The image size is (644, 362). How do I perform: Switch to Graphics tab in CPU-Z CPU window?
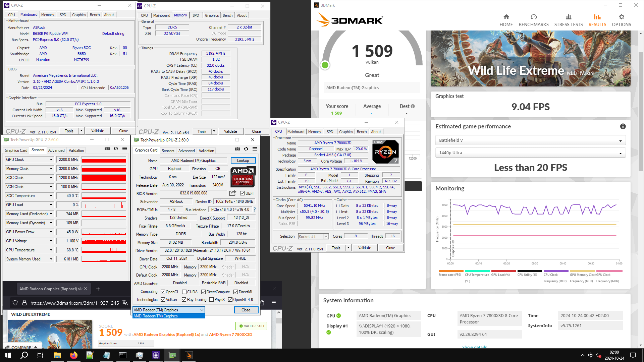click(346, 132)
